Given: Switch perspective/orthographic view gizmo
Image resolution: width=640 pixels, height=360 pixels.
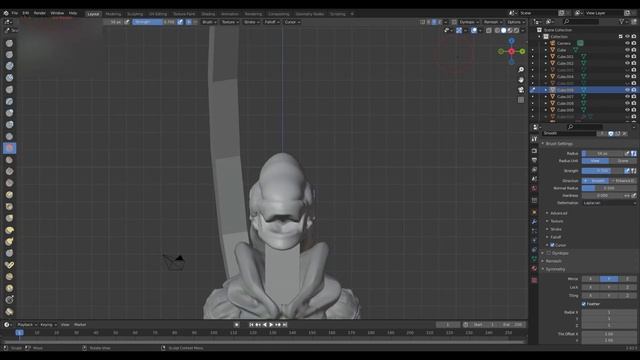Looking at the screenshot, I should (x=521, y=100).
